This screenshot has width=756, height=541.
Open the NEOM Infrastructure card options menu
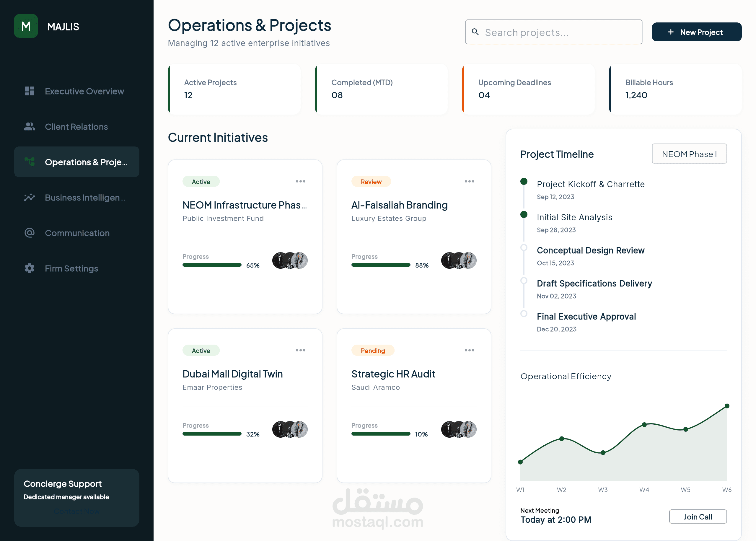[x=300, y=181]
